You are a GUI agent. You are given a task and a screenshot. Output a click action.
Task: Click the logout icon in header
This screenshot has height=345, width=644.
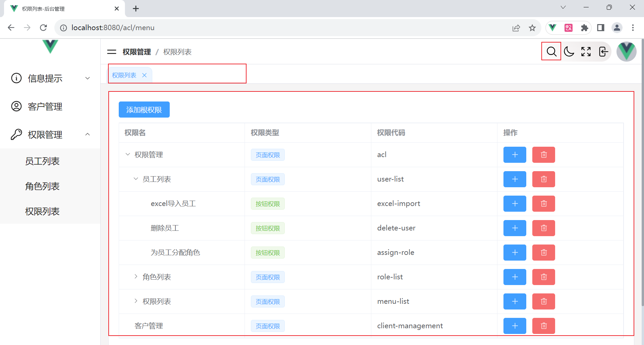point(603,52)
